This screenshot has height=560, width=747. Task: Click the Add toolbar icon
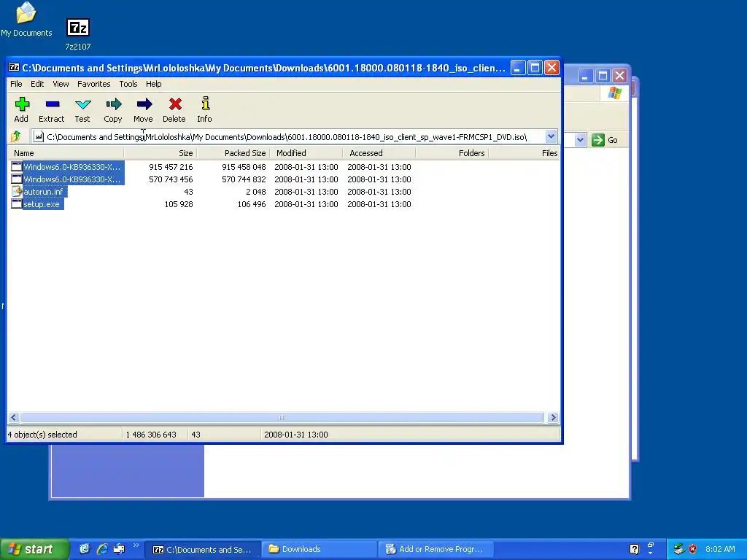coord(21,104)
